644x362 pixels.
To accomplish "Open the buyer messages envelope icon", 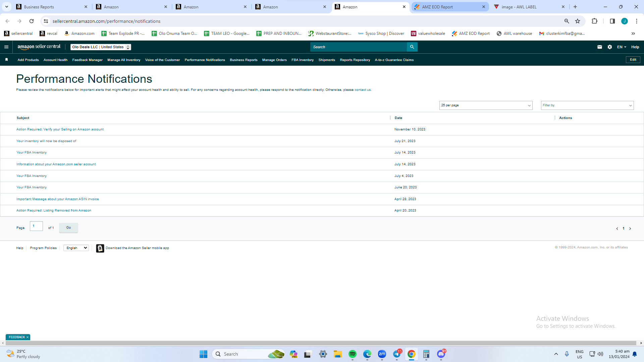I will (x=600, y=47).
